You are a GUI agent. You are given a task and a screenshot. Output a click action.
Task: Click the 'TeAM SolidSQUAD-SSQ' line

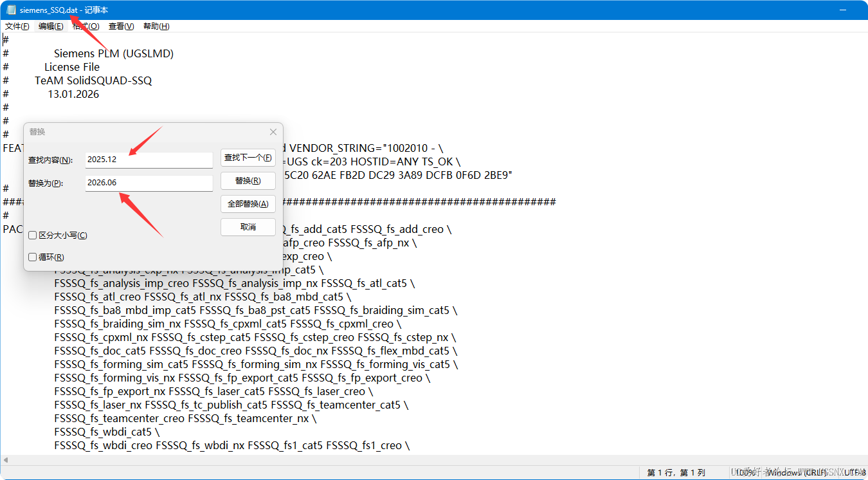94,80
